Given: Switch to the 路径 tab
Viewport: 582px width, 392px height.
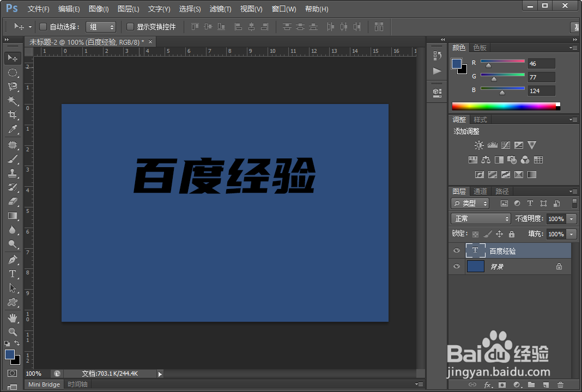Looking at the screenshot, I should [x=502, y=191].
